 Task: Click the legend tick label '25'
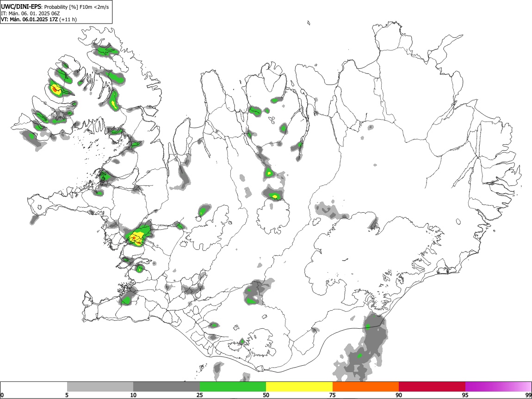[x=199, y=395]
